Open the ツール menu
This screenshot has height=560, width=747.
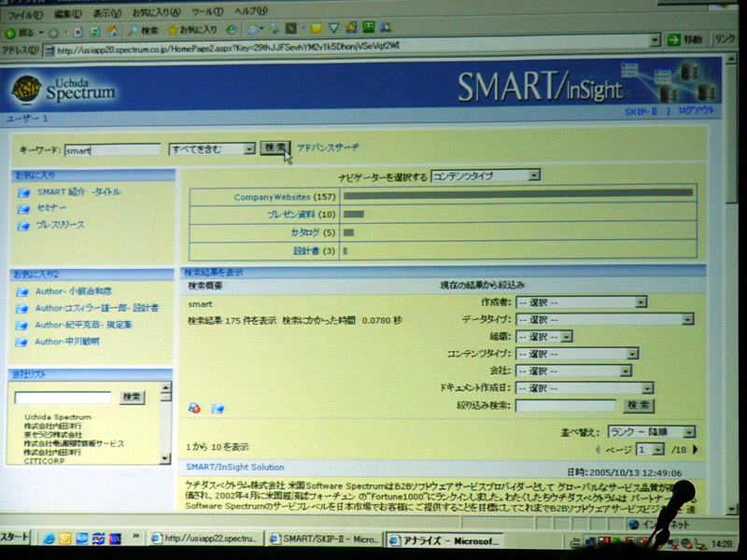pos(207,11)
